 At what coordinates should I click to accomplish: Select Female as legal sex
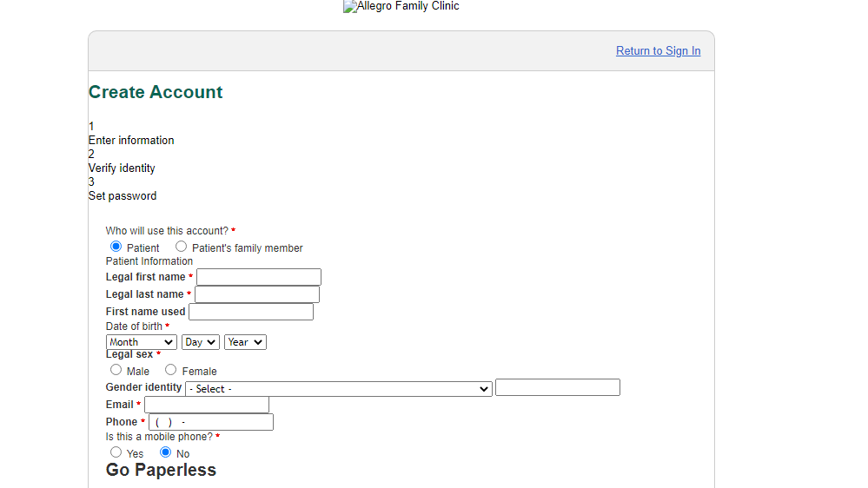pyautogui.click(x=170, y=370)
